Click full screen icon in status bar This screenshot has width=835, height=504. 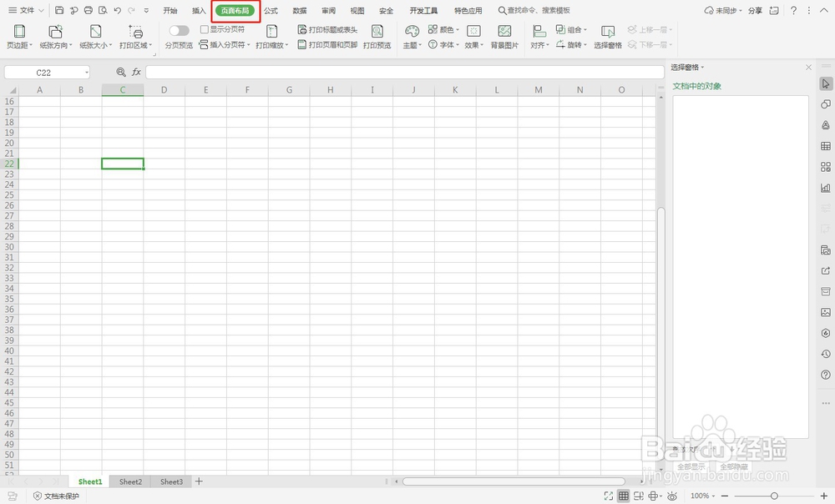pos(608,496)
